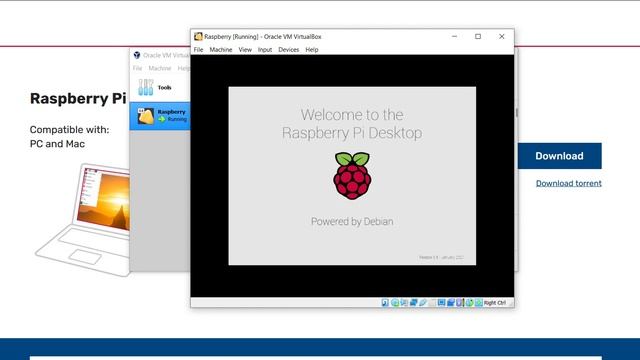This screenshot has height=360, width=640.
Task: Click 'Powered by Debian' text
Action: [x=352, y=222]
